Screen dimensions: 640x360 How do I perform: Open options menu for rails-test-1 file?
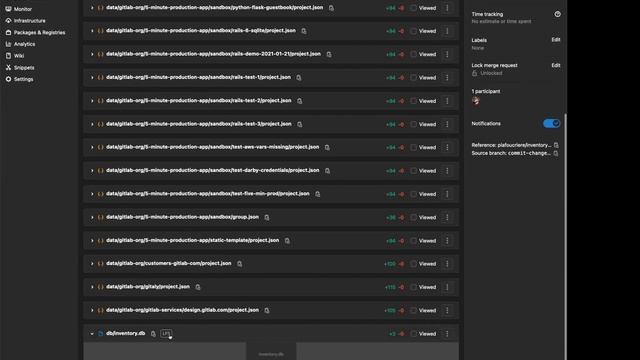point(447,78)
